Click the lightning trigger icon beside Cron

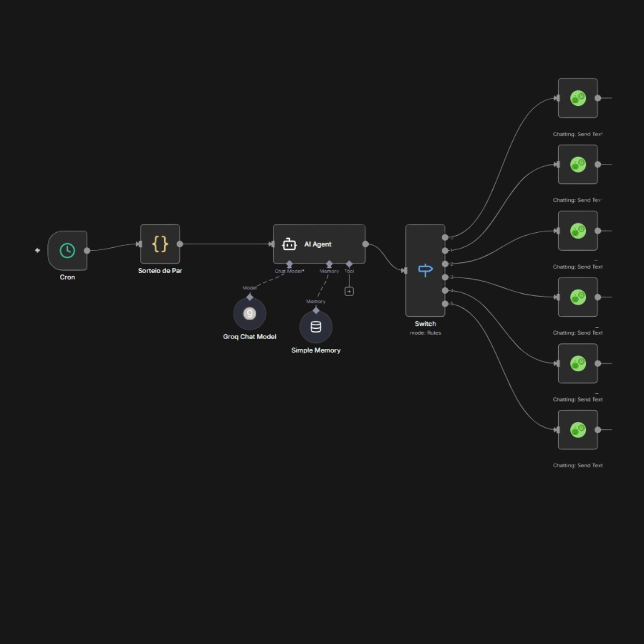[38, 250]
